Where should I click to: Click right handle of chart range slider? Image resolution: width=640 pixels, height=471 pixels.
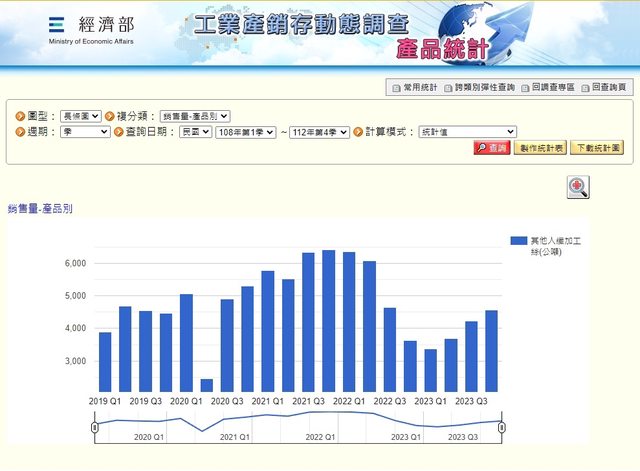(x=502, y=427)
